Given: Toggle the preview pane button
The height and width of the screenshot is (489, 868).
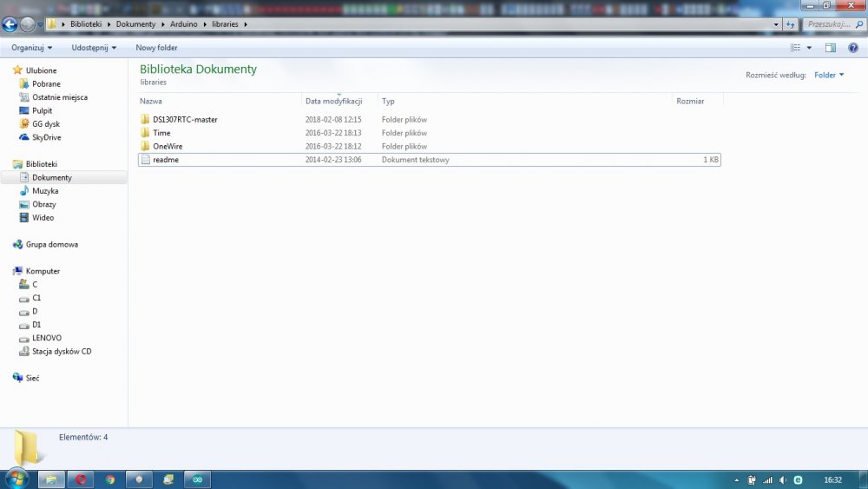Looking at the screenshot, I should pyautogui.click(x=831, y=48).
